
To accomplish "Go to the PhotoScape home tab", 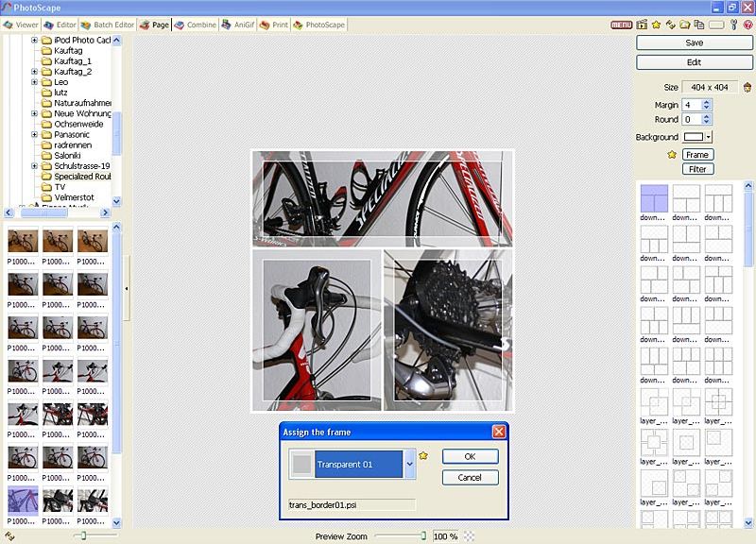I will 319,25.
